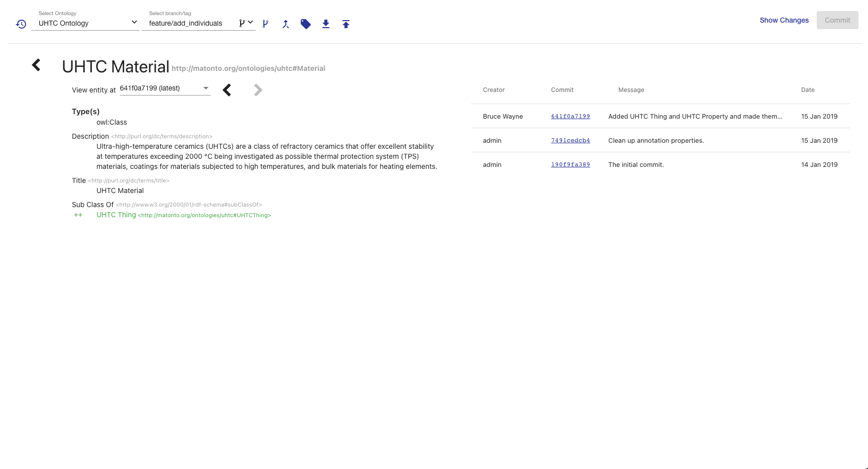The width and height of the screenshot is (868, 469).
Task: Click the download ontology icon
Action: 326,24
